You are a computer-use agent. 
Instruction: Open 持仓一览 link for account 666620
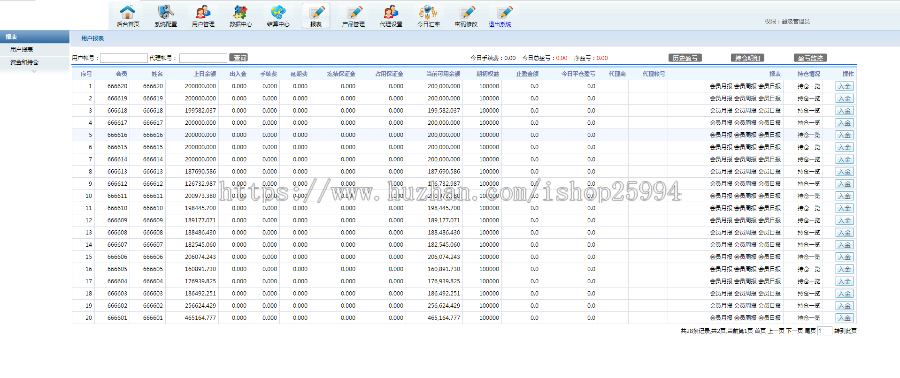[x=809, y=86]
